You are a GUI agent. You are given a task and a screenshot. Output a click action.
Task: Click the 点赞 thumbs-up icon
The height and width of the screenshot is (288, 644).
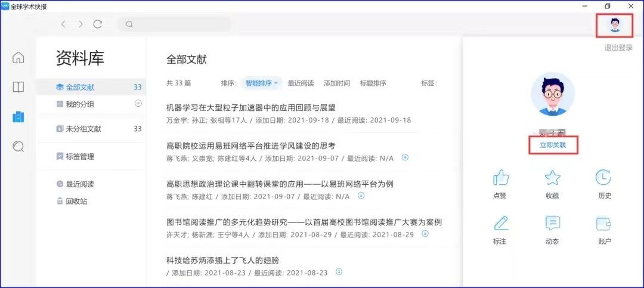[x=500, y=178]
